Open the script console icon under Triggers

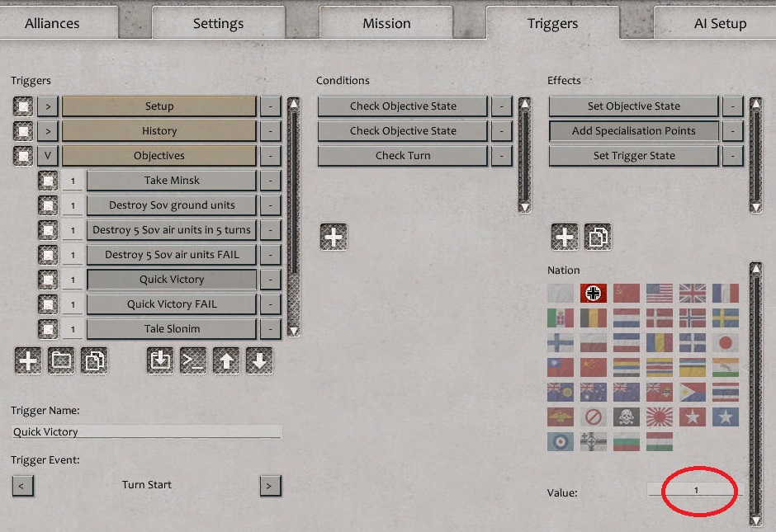[x=193, y=360]
